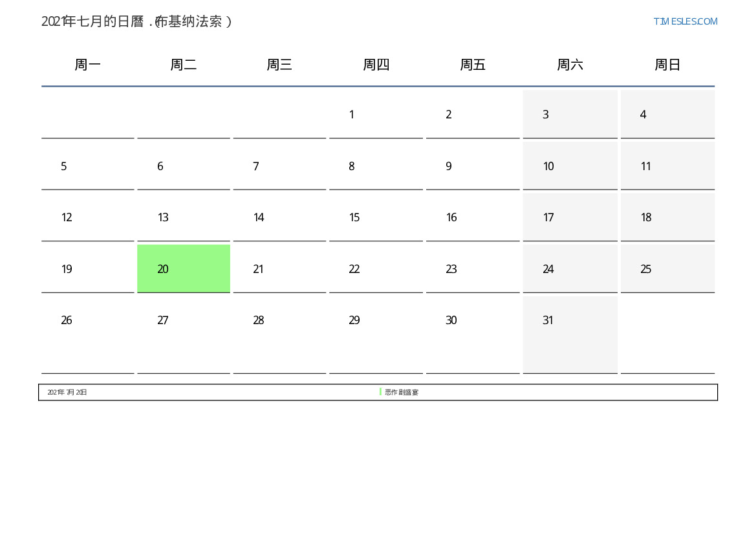Viewport: 756px width, 535px height.
Task: Open the TIMESLES.COM link
Action: point(685,21)
